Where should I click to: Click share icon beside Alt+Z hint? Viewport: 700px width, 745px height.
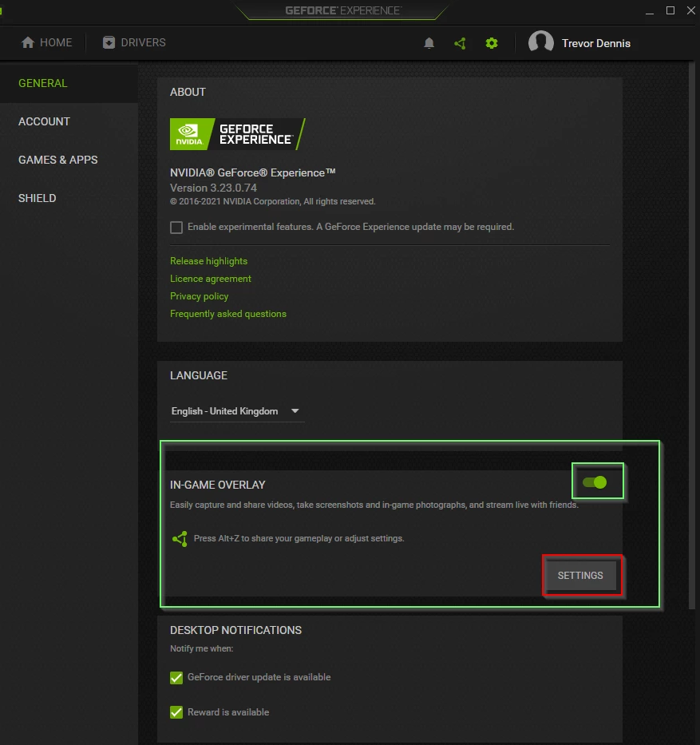click(180, 539)
